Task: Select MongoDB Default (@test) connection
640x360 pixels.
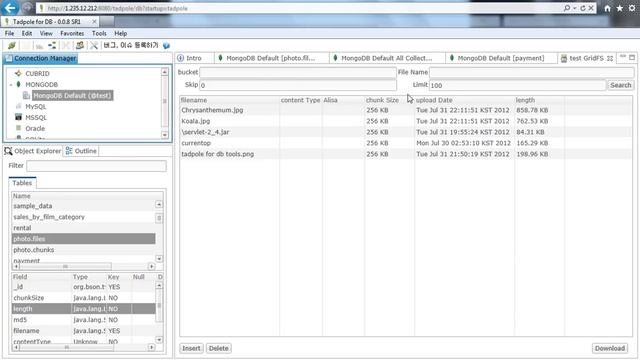Action: [72, 95]
